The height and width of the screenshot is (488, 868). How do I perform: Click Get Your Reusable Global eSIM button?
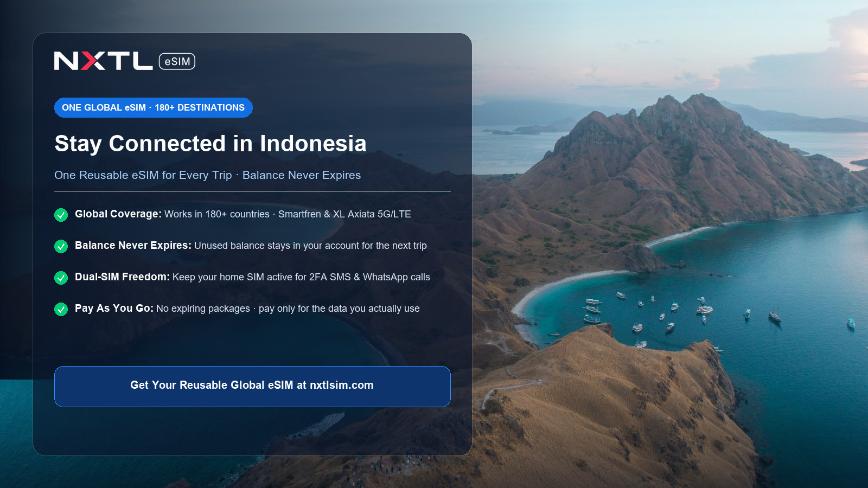252,386
